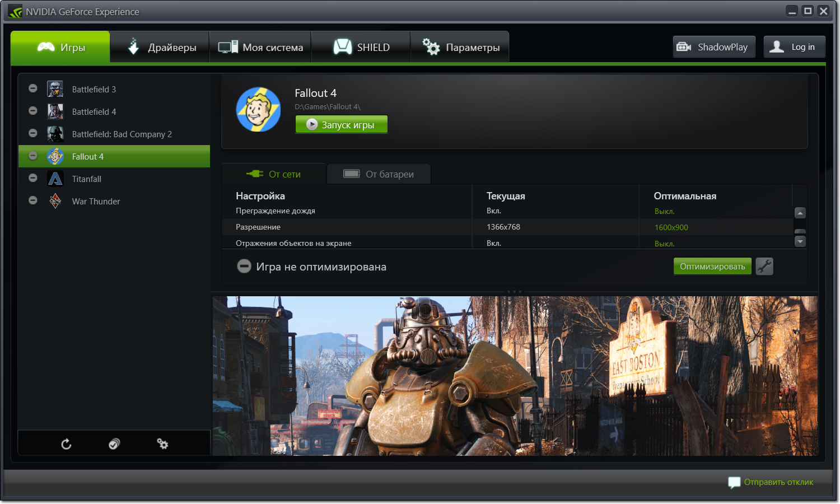Select Battlefield 4 in games list
Image resolution: width=840 pixels, height=504 pixels.
(x=114, y=111)
